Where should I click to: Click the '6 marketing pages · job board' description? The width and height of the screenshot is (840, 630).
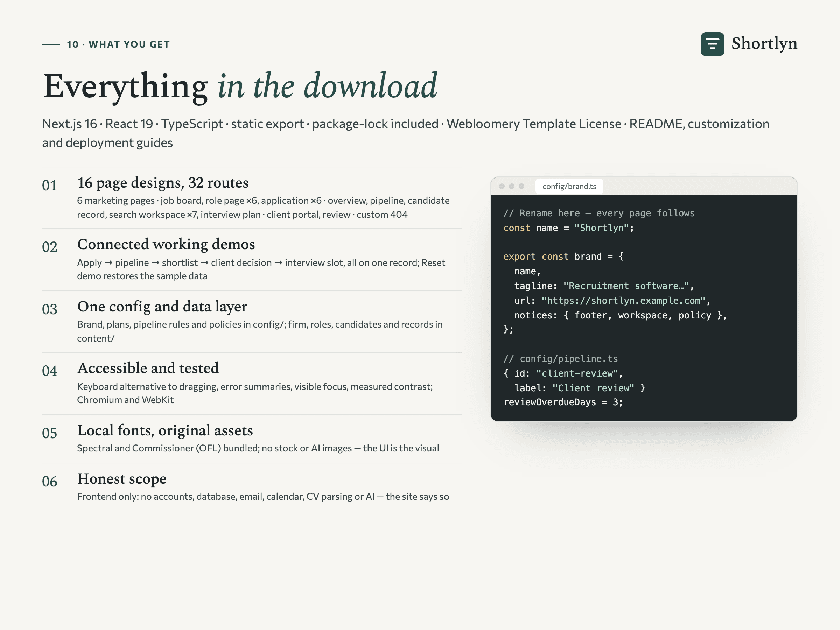click(x=263, y=207)
